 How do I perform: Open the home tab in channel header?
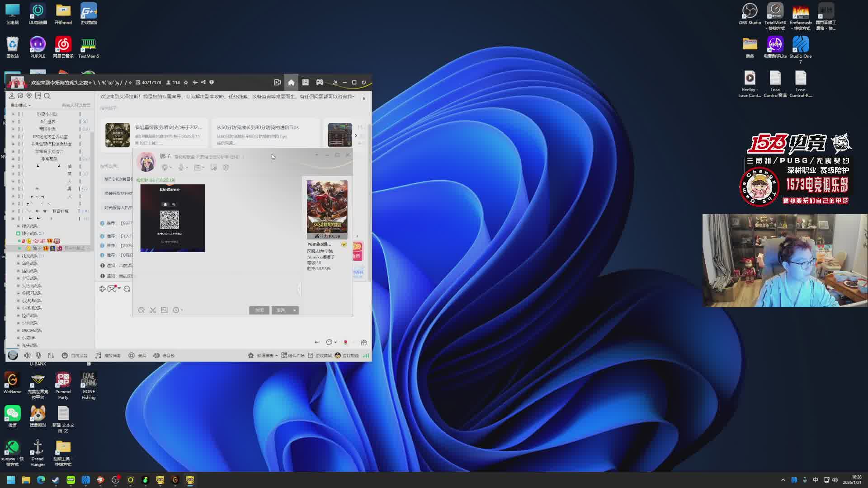click(x=291, y=82)
